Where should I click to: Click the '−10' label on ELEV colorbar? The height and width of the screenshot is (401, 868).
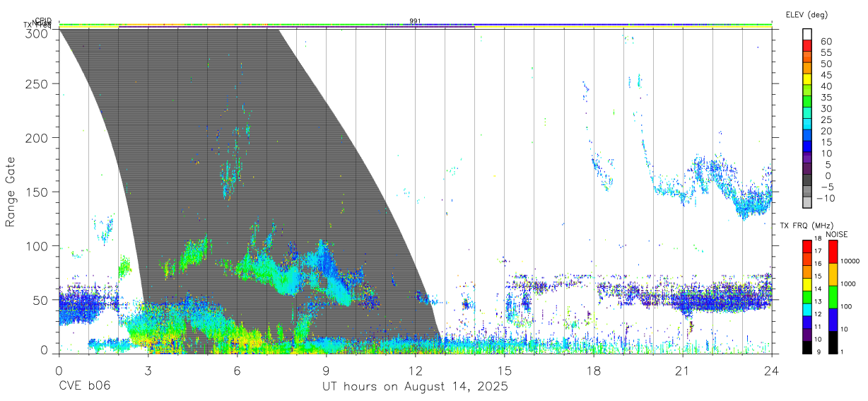click(x=826, y=199)
